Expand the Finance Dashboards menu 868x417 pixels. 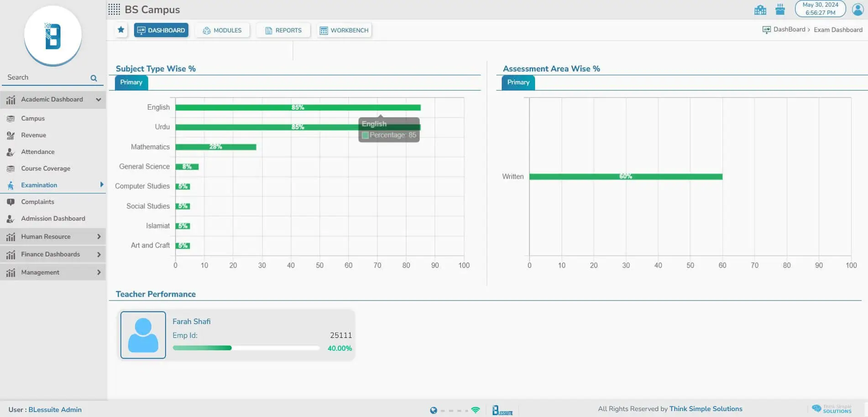(x=99, y=254)
